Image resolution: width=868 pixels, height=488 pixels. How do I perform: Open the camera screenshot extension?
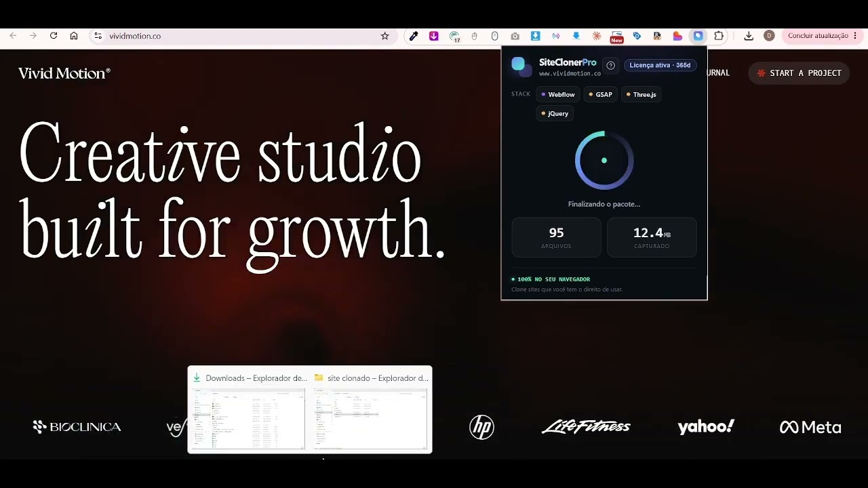(x=515, y=36)
